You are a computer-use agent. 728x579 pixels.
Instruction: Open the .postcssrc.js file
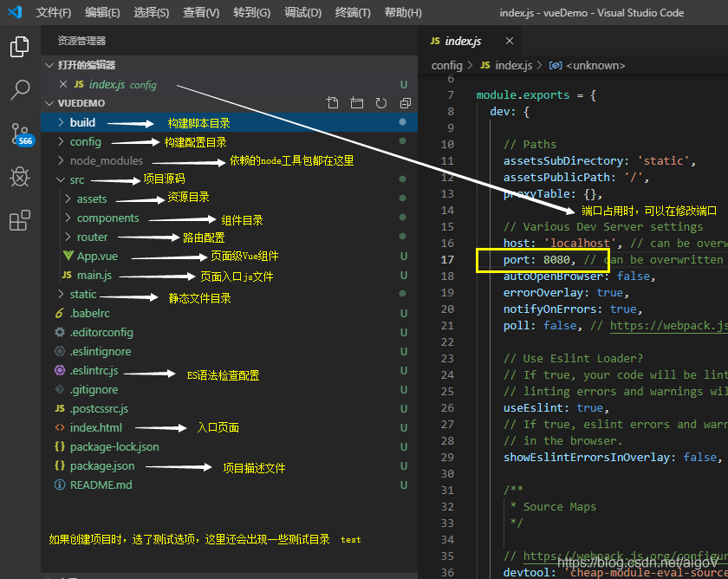pos(99,408)
